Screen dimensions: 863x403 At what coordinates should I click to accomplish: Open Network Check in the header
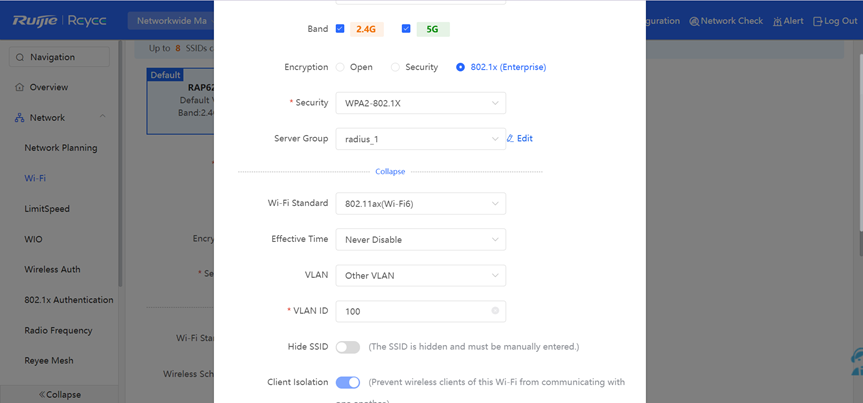click(726, 21)
